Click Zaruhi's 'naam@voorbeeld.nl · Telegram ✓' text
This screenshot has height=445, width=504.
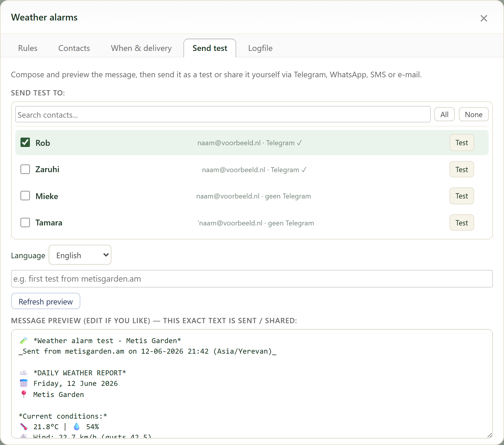tap(254, 170)
